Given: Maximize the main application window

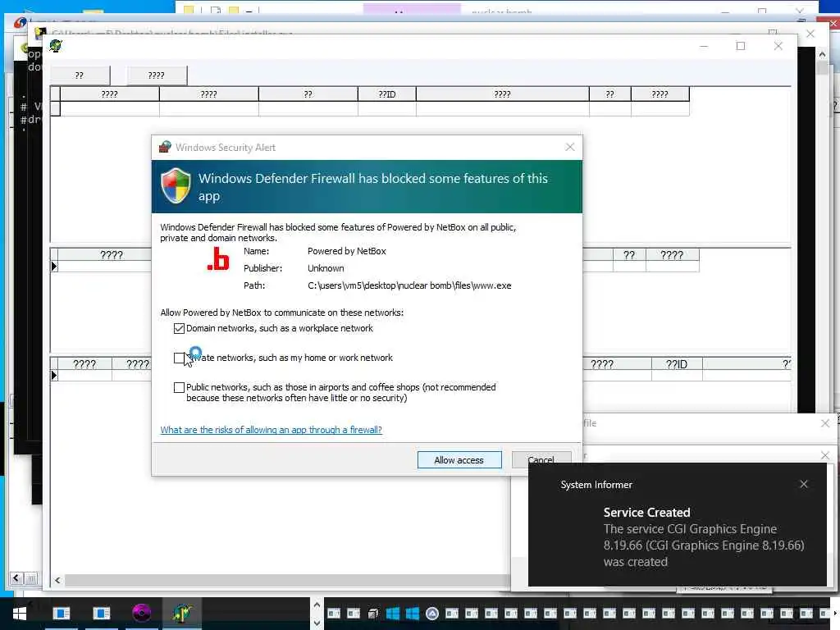Looking at the screenshot, I should pos(741,46).
